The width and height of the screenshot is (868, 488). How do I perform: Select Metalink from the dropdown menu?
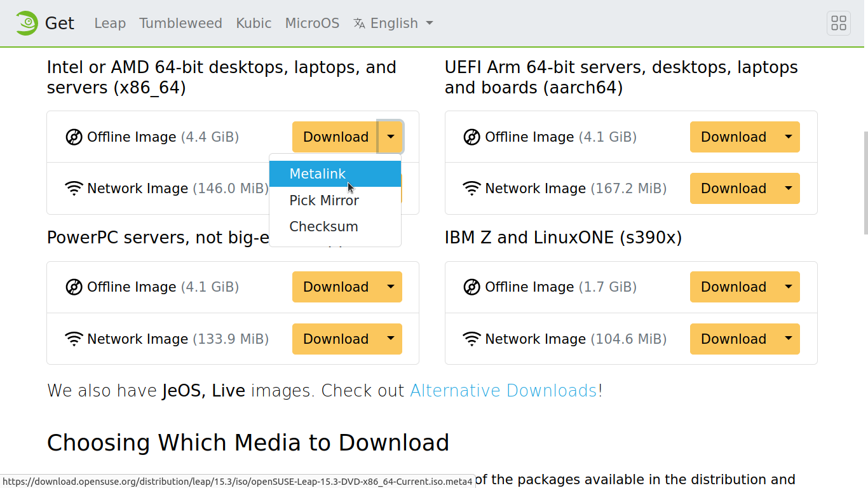pos(318,174)
